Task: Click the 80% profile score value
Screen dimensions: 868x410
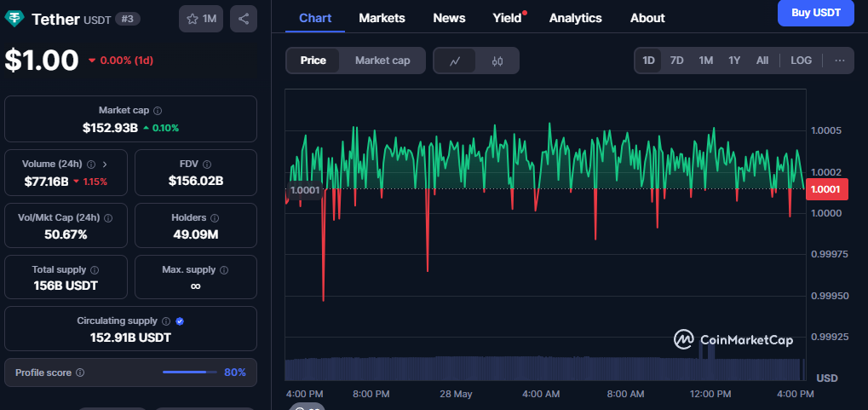Action: (x=235, y=372)
